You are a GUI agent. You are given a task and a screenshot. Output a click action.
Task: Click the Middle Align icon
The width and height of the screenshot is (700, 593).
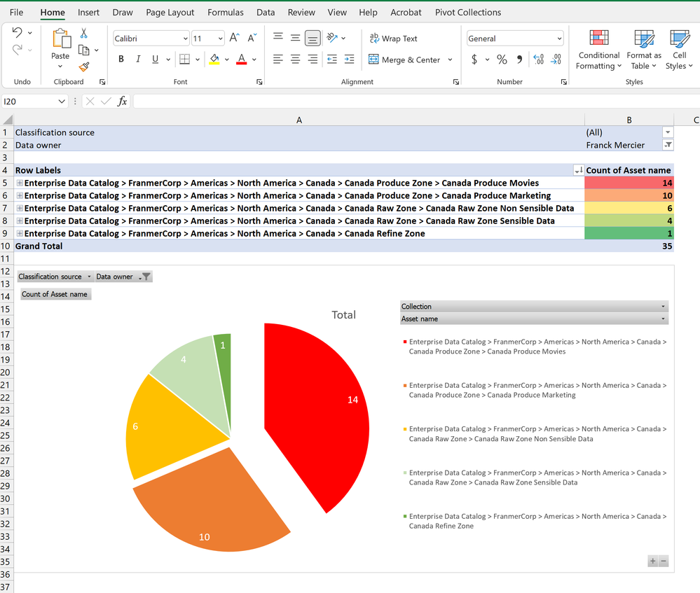295,38
